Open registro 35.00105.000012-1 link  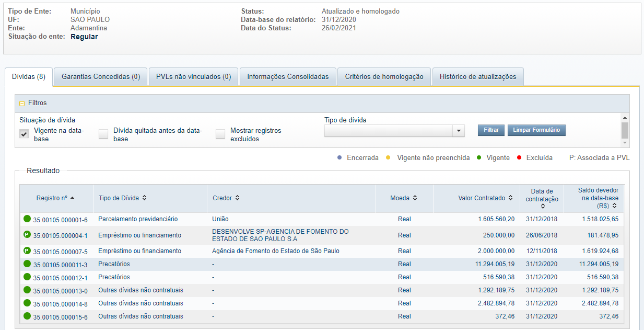click(x=60, y=278)
